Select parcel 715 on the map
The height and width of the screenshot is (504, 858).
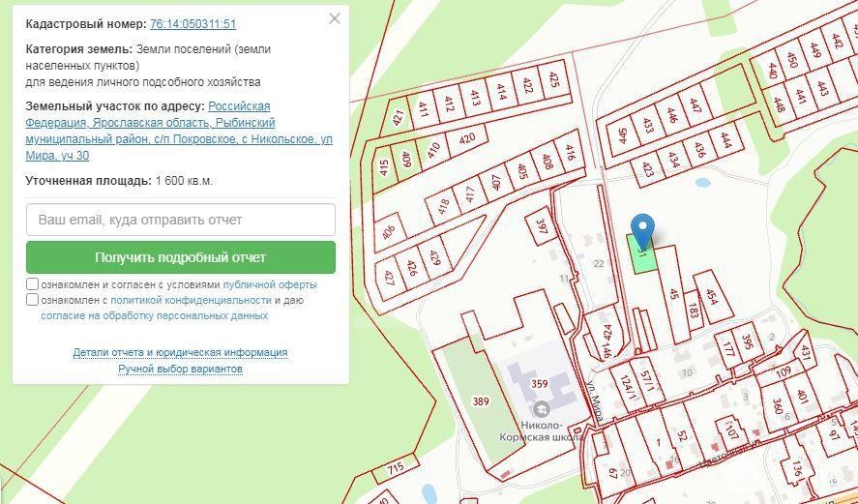(x=396, y=468)
